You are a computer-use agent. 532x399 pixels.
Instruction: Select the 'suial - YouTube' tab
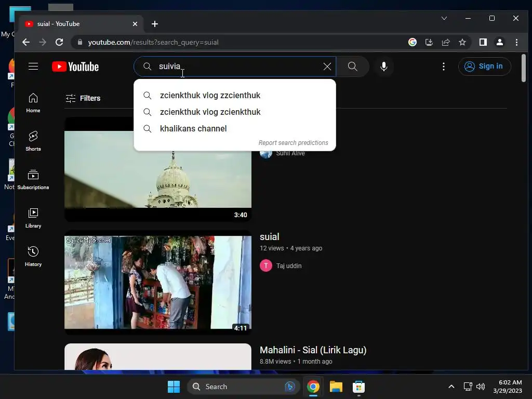coord(82,24)
